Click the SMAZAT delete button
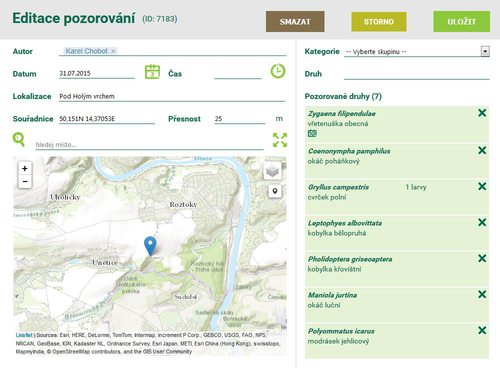This screenshot has height=368, width=500. pyautogui.click(x=295, y=22)
